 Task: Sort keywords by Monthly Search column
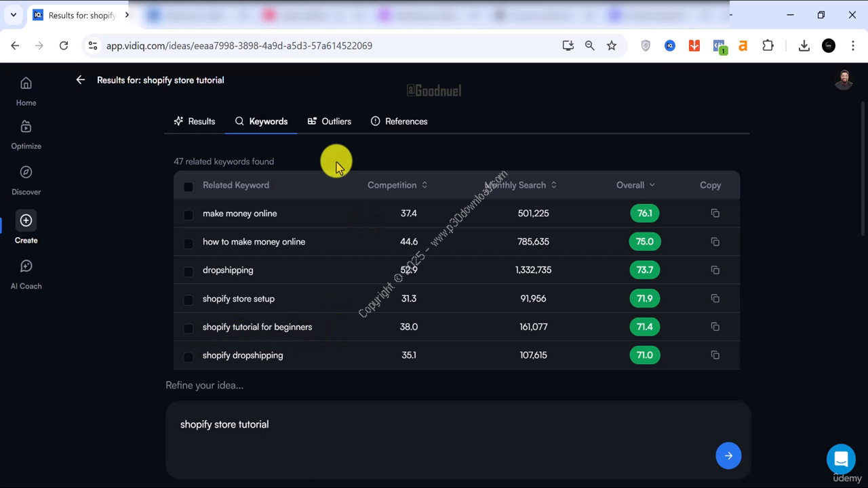click(x=520, y=185)
